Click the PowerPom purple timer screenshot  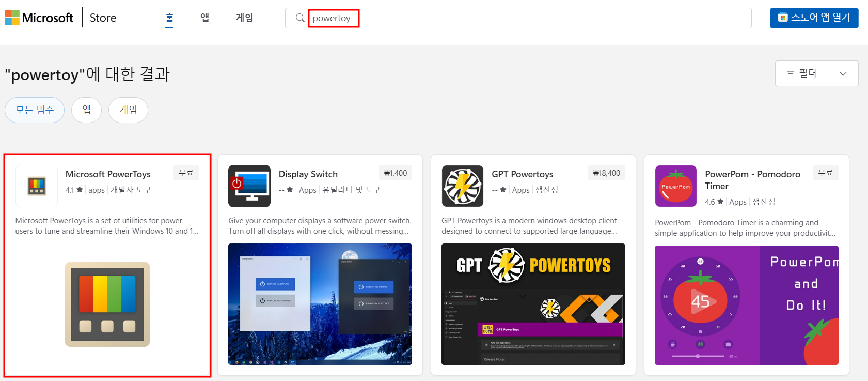pyautogui.click(x=747, y=305)
